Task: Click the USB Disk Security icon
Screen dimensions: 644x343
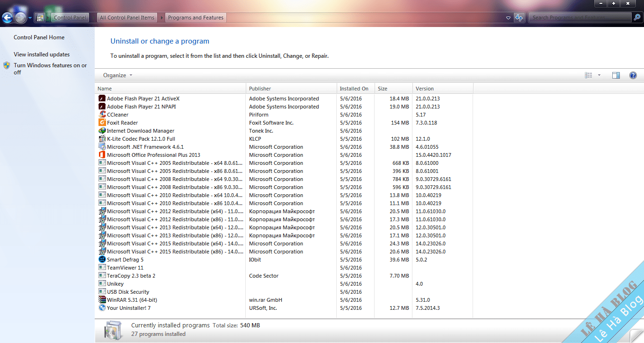Action: (x=102, y=292)
